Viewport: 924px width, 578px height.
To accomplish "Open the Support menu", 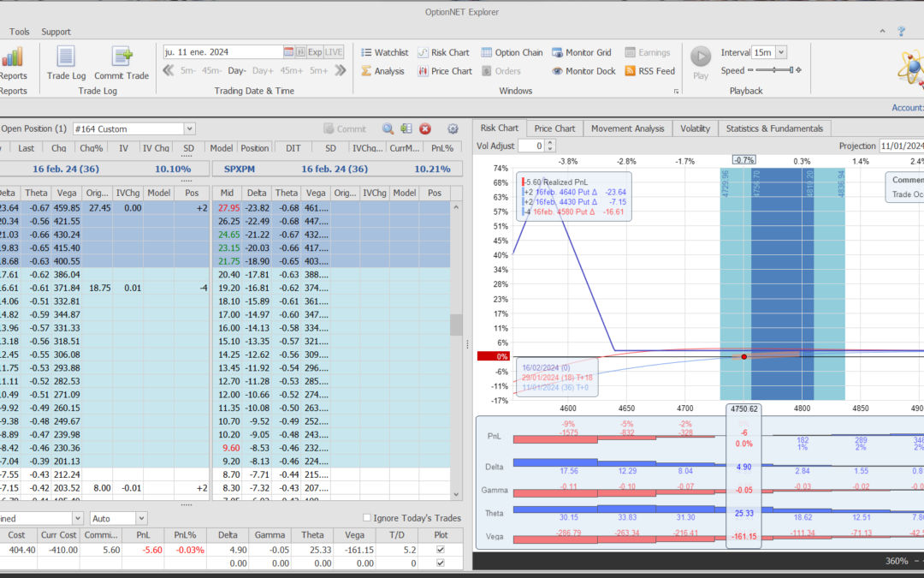I will pyautogui.click(x=56, y=32).
